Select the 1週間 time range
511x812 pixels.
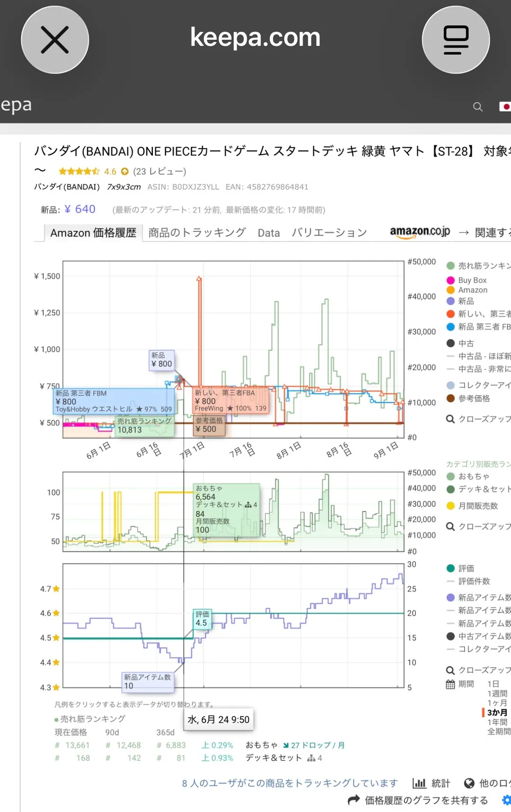coord(497,694)
